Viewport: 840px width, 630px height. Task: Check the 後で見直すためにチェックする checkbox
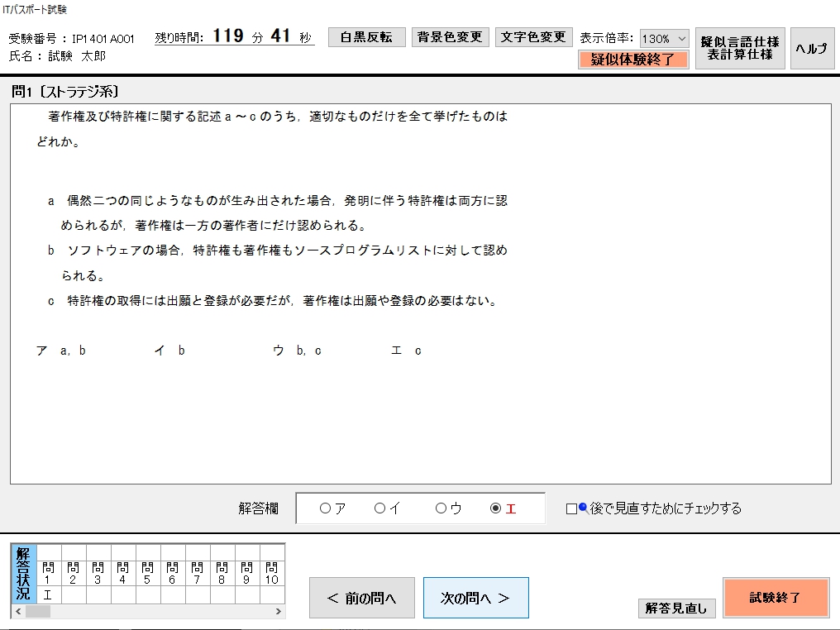(571, 509)
